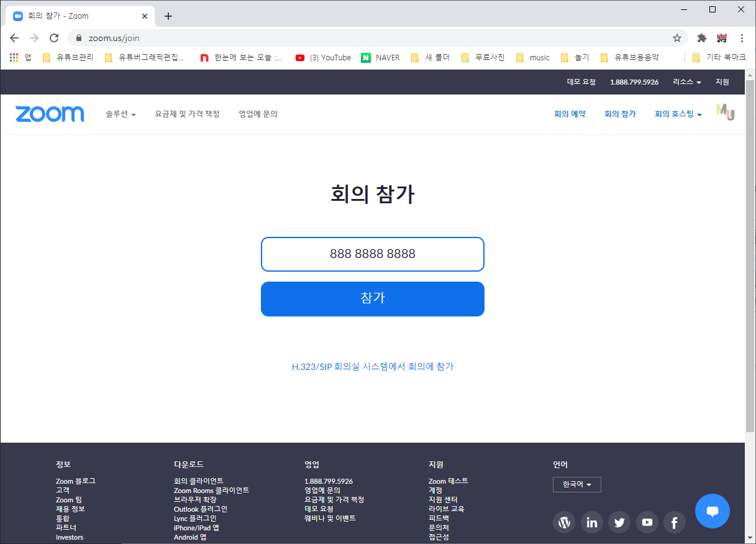Open the 한눈에 보는 오늘 bookmark
756x544 pixels.
pos(241,58)
